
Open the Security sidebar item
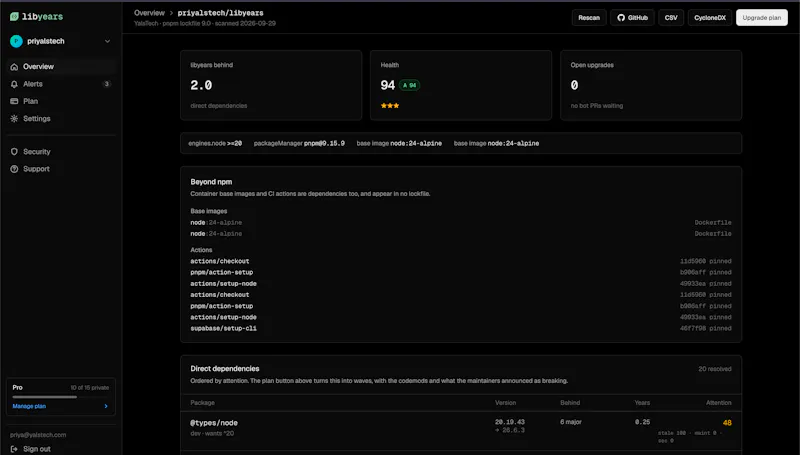click(x=61, y=151)
